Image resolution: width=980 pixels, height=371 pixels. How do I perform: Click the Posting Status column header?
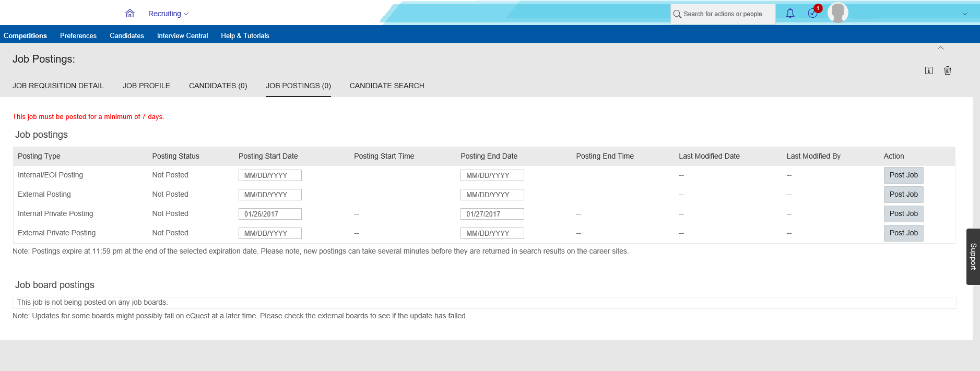(176, 156)
